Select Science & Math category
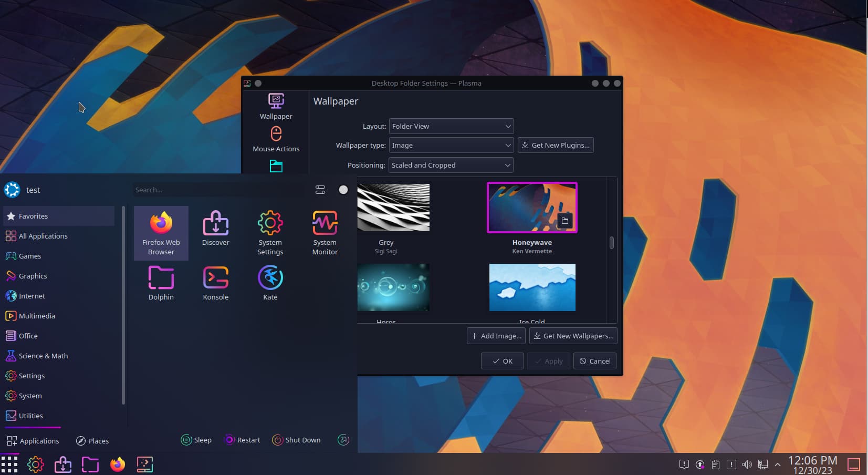 tap(59, 356)
